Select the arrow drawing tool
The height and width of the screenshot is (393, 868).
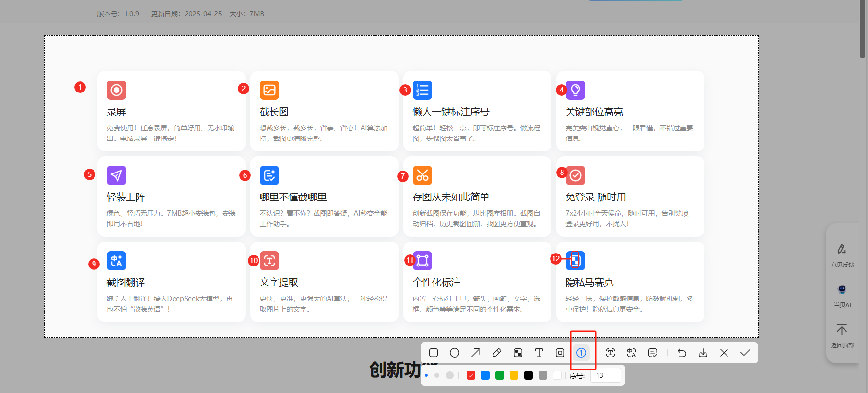coord(476,353)
